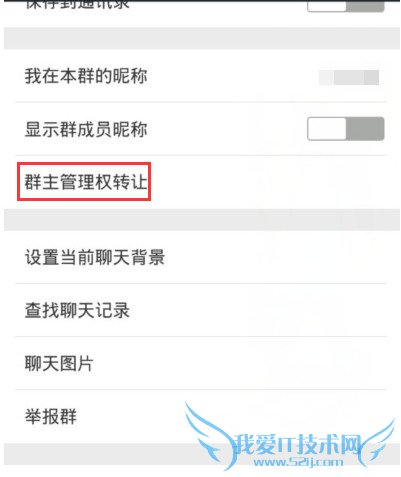Open 设置当前聊天背景 setting

click(x=200, y=257)
